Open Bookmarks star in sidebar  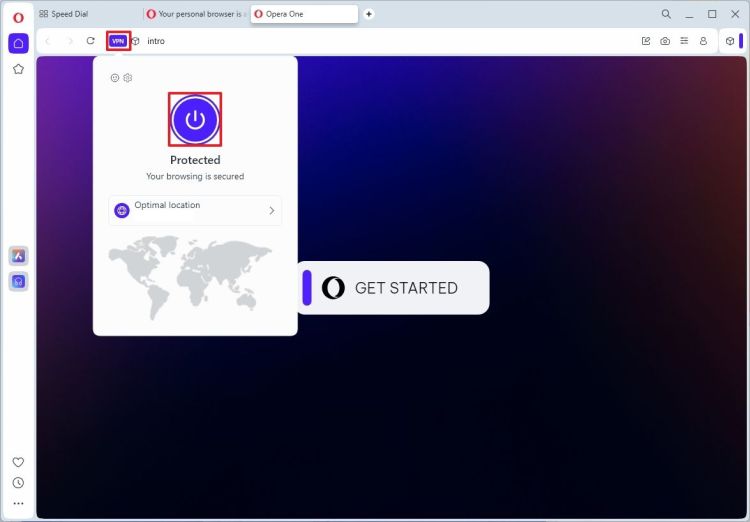(x=18, y=69)
